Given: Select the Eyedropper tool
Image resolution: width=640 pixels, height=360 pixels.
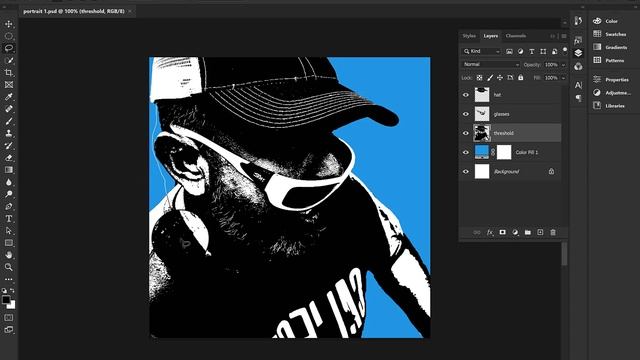Looking at the screenshot, I should click(9, 97).
